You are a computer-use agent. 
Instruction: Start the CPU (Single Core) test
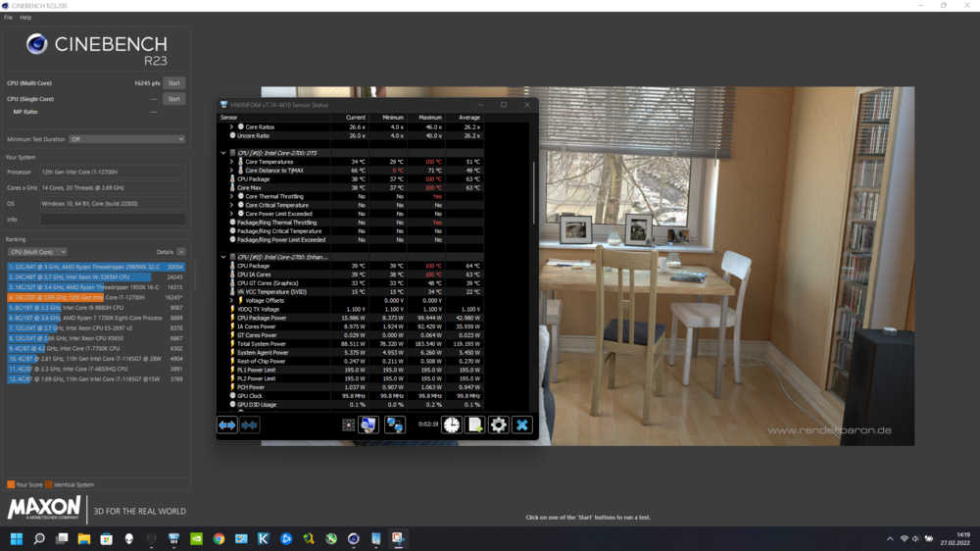point(173,99)
